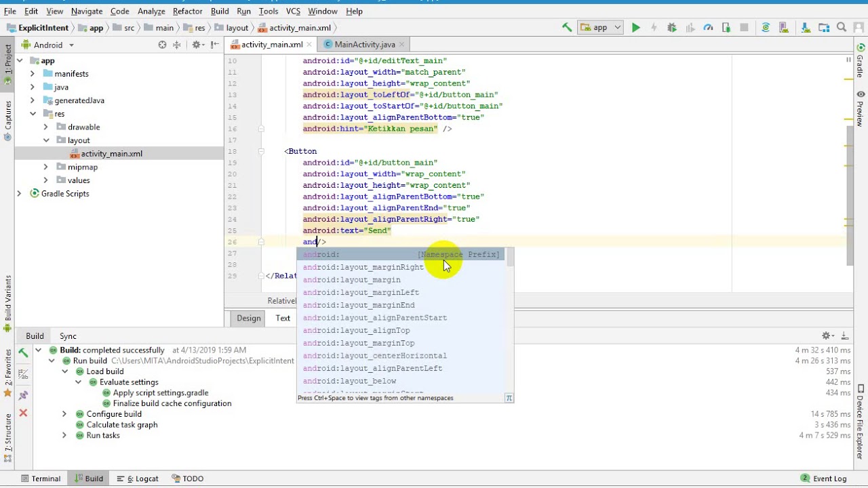Select android:layout_marginRight autocomplete suggestion
Screen dimensions: 868x488
tap(400, 267)
